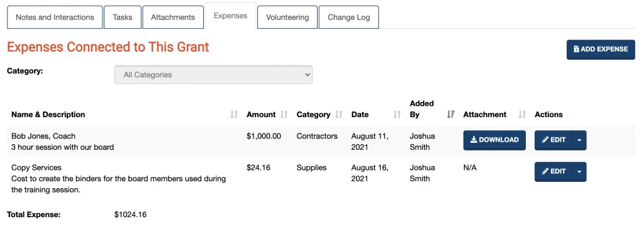Viewport: 644px width, 231px height.
Task: Select the Expenses tab
Action: point(230,16)
